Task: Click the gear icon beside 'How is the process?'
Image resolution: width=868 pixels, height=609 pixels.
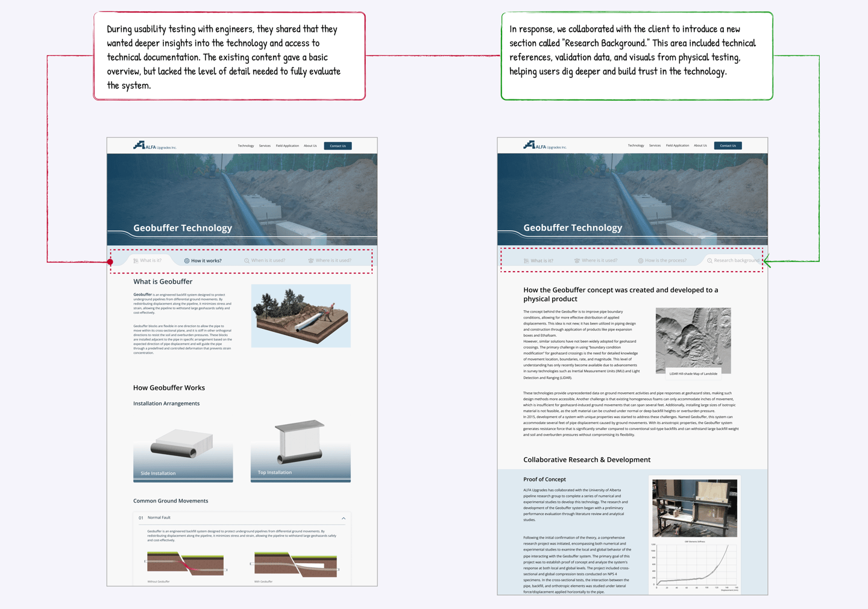Action: 640,261
